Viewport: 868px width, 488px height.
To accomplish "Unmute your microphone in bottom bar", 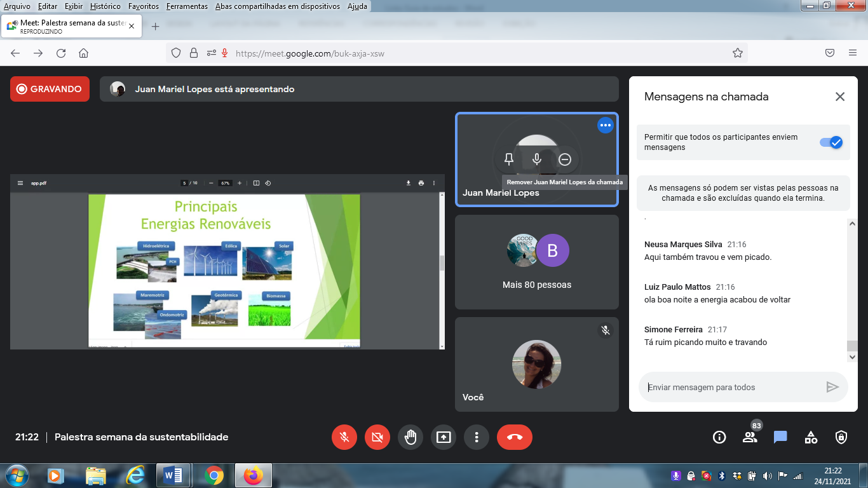I will click(x=344, y=437).
